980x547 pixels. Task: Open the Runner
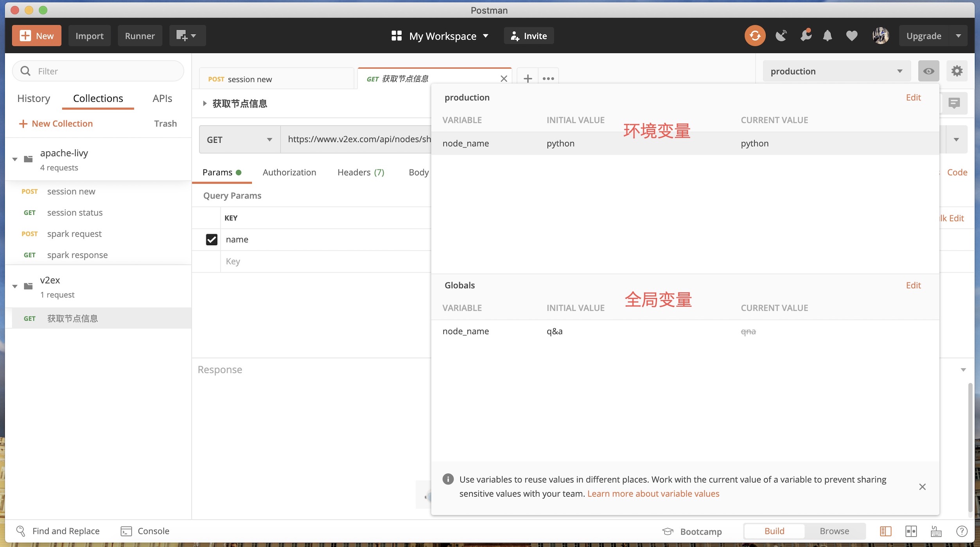(x=140, y=36)
